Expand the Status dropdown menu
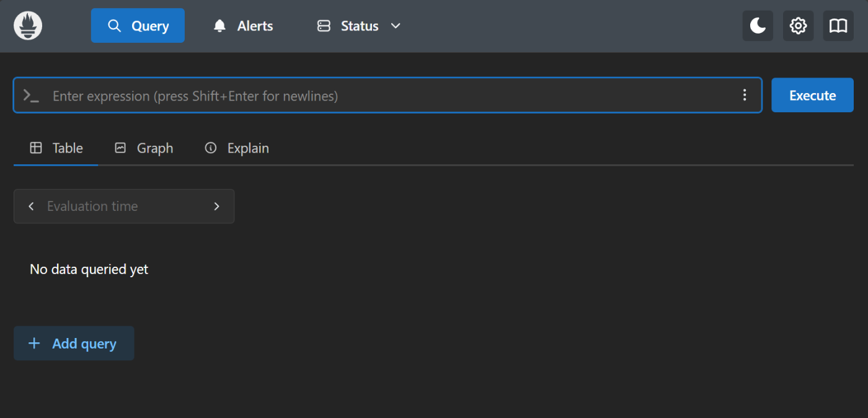 [x=358, y=26]
